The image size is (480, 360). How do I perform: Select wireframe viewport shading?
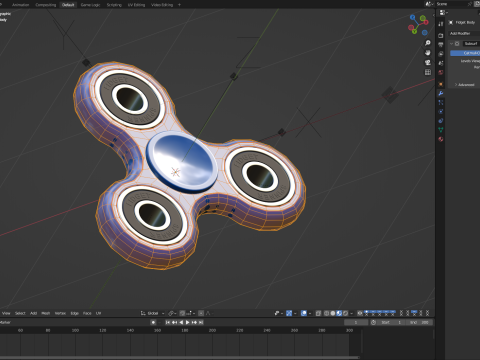[x=326, y=313]
